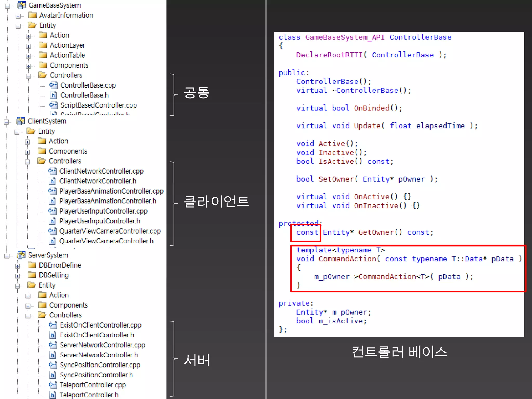The image size is (532, 399).
Task: Click the PlayerBaseAnimationController.cpp file icon
Action: tap(52, 191)
